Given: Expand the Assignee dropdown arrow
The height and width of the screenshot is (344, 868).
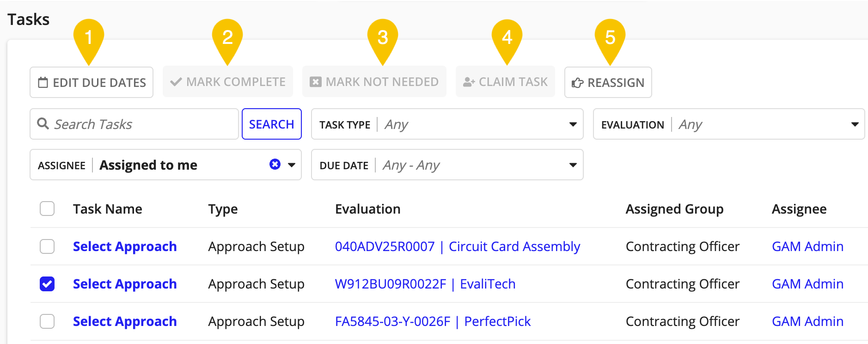Looking at the screenshot, I should (x=292, y=165).
